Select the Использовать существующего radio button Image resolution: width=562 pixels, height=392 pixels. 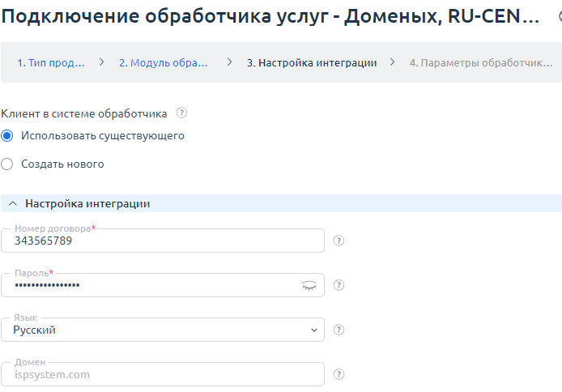click(7, 136)
